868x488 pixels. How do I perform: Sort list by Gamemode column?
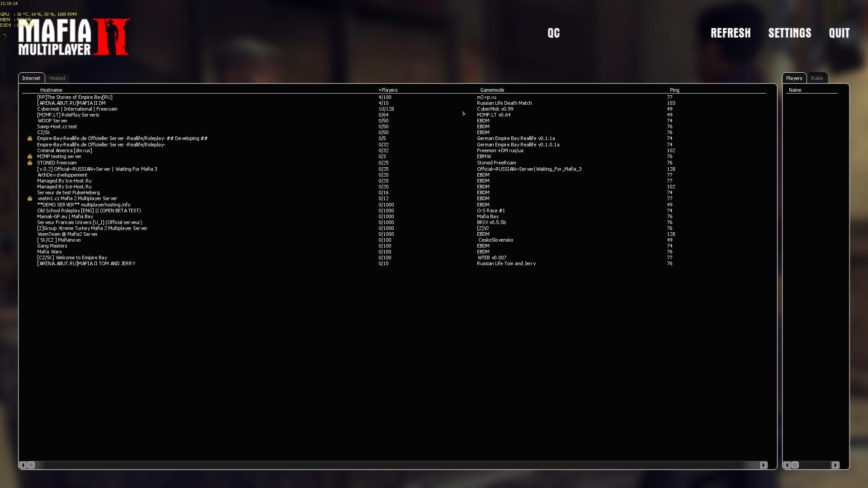pos(492,90)
